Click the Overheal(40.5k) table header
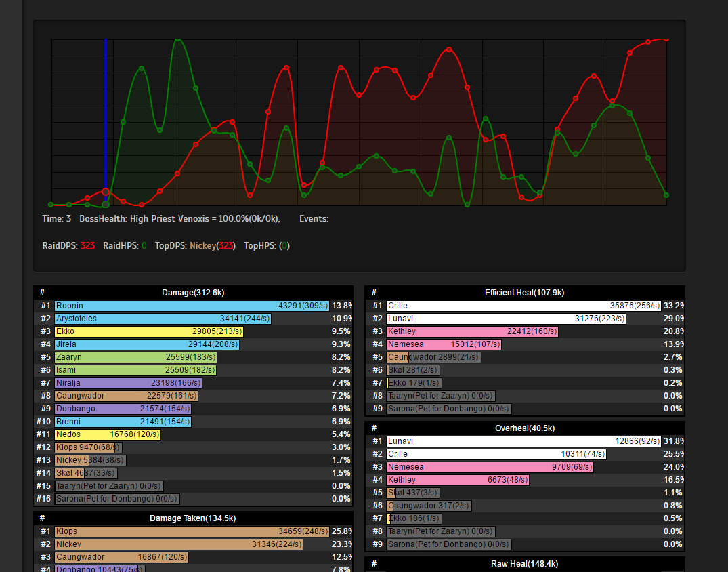Viewport: 728px width, 572px height. 524,429
